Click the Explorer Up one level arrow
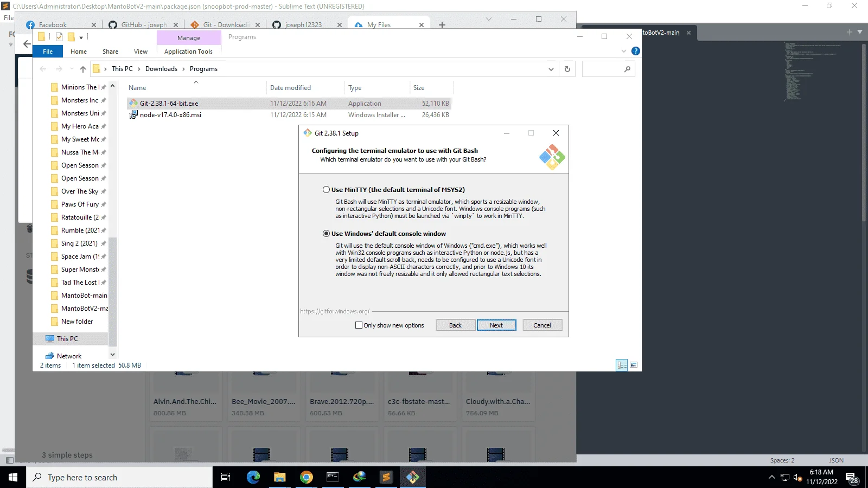 point(82,69)
